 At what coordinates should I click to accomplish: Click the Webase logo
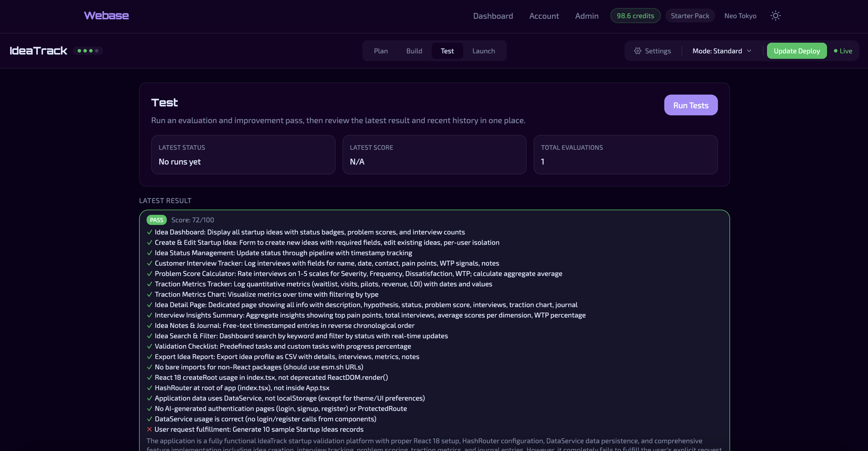point(106,15)
